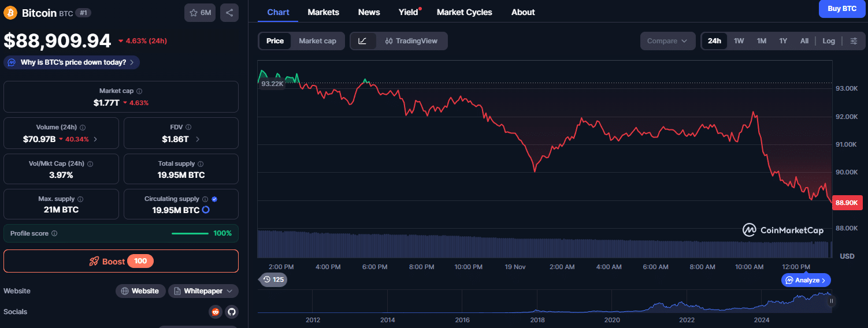Viewport: 868px width, 328px height.
Task: Click the range slider handle on mini chart
Action: (831, 301)
